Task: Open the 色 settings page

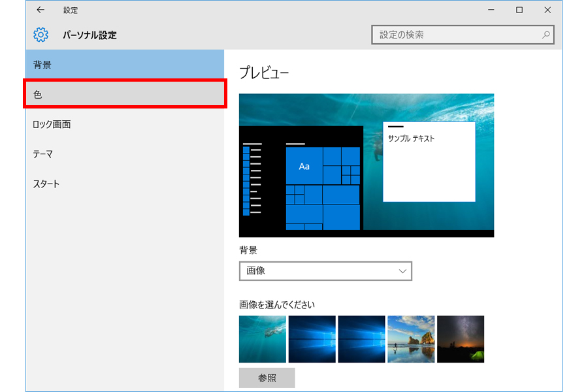Action: 124,94
